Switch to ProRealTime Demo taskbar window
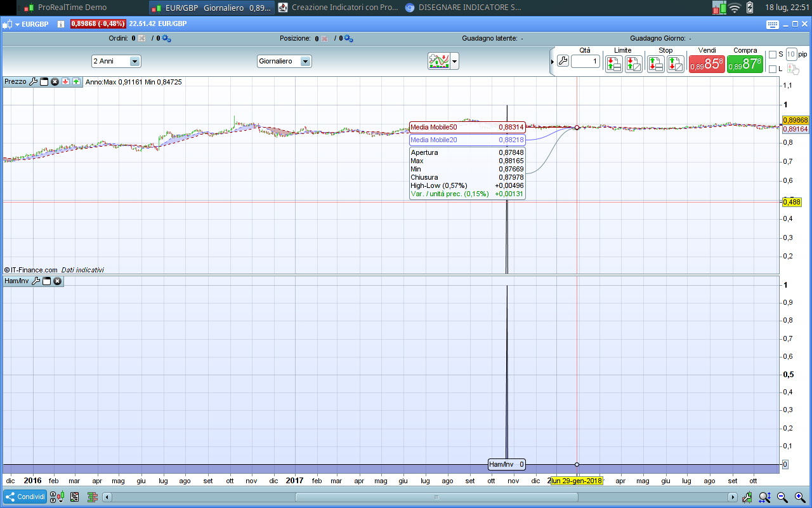The height and width of the screenshot is (508, 812). pyautogui.click(x=65, y=8)
